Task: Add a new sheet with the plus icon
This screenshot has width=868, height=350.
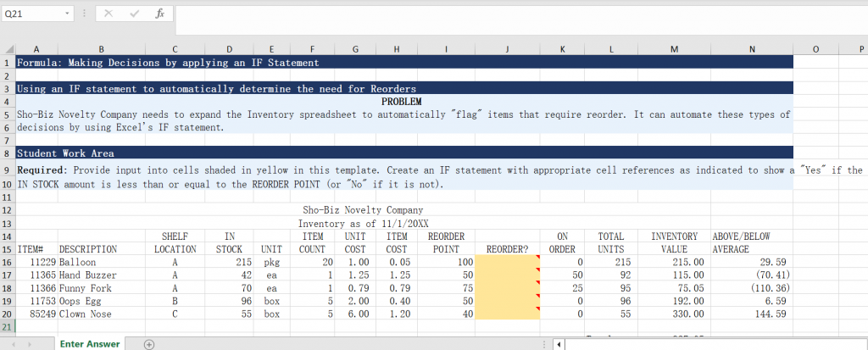Action: pyautogui.click(x=149, y=344)
